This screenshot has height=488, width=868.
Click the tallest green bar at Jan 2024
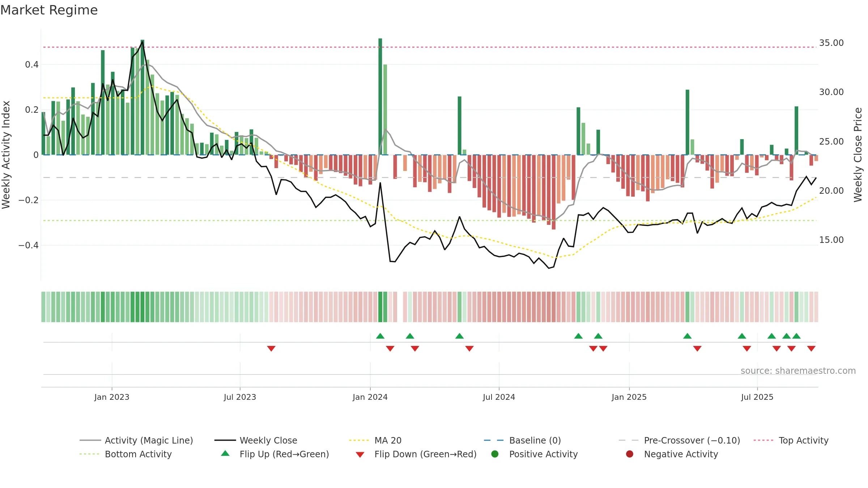(x=380, y=97)
